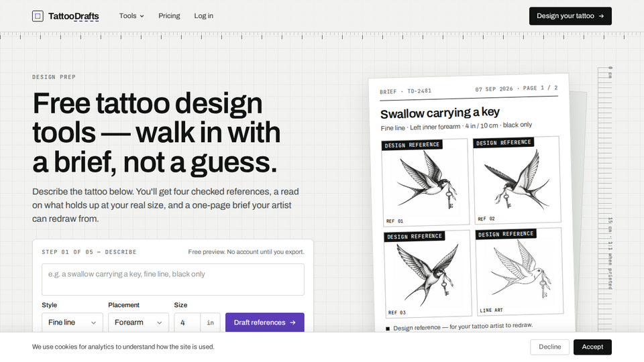Focus the tattoo description text box
The width and height of the screenshot is (644, 362).
click(173, 280)
